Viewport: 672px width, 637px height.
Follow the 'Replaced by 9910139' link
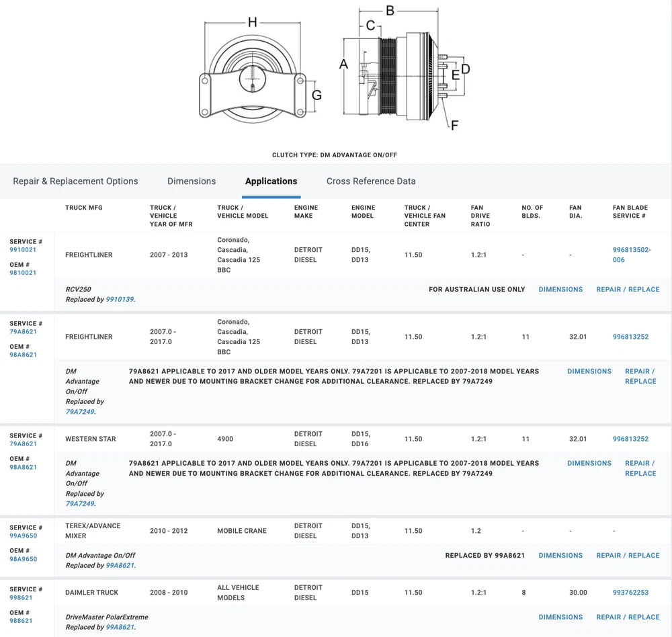[120, 300]
